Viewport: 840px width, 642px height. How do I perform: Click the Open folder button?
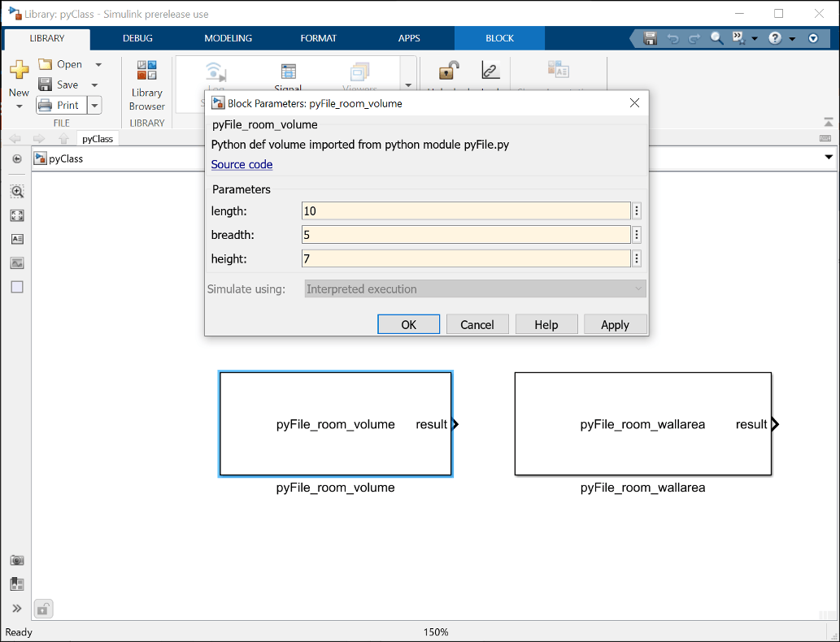point(60,64)
